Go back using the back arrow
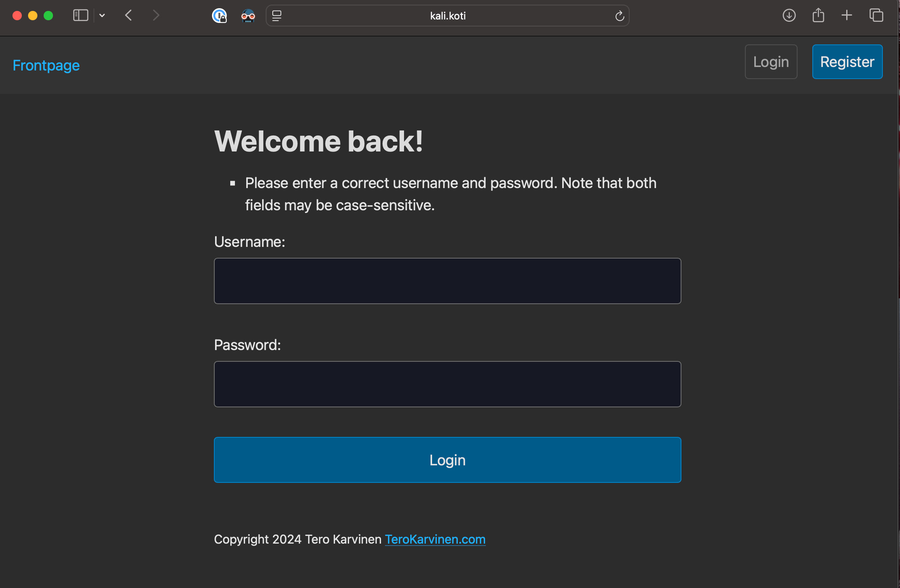900x588 pixels. pos(129,16)
